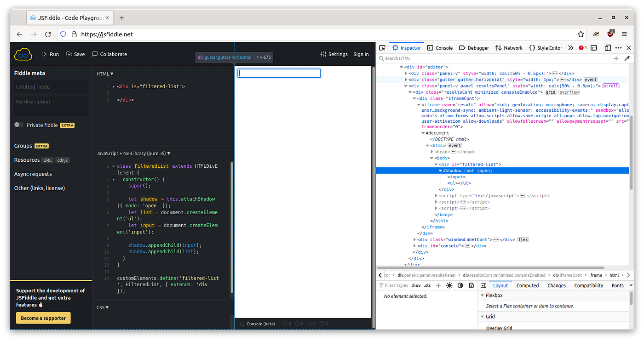Click the JSFiddle cloud logo
This screenshot has width=644, height=341.
coord(23,54)
